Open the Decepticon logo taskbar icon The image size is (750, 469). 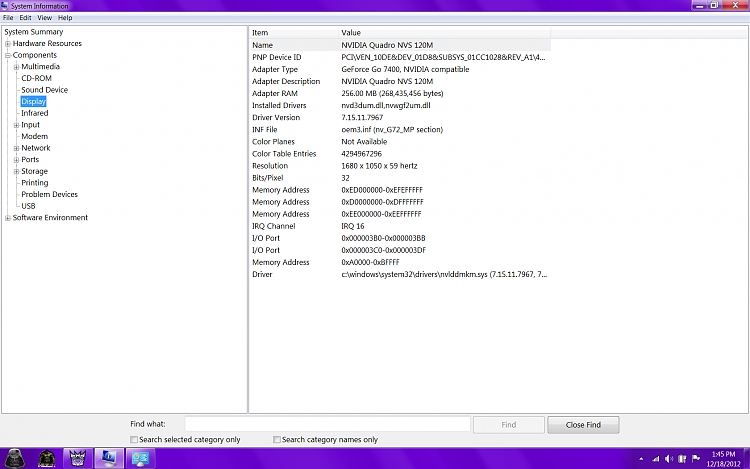point(77,458)
